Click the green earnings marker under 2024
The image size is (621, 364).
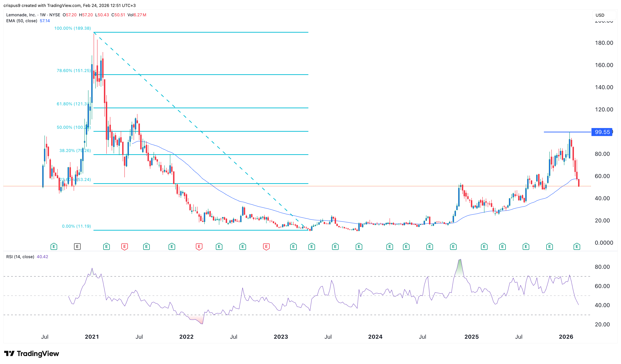(x=390, y=246)
